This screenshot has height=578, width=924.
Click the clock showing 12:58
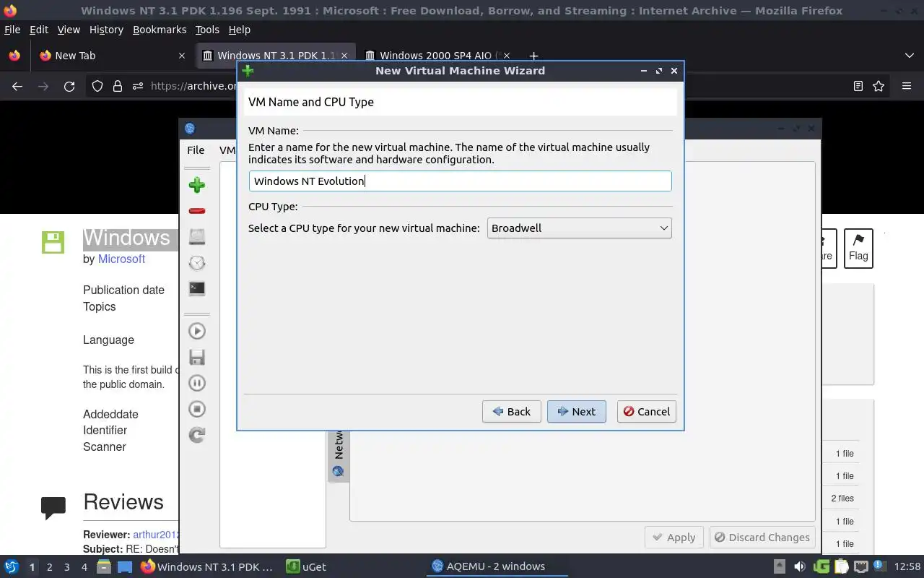point(907,566)
